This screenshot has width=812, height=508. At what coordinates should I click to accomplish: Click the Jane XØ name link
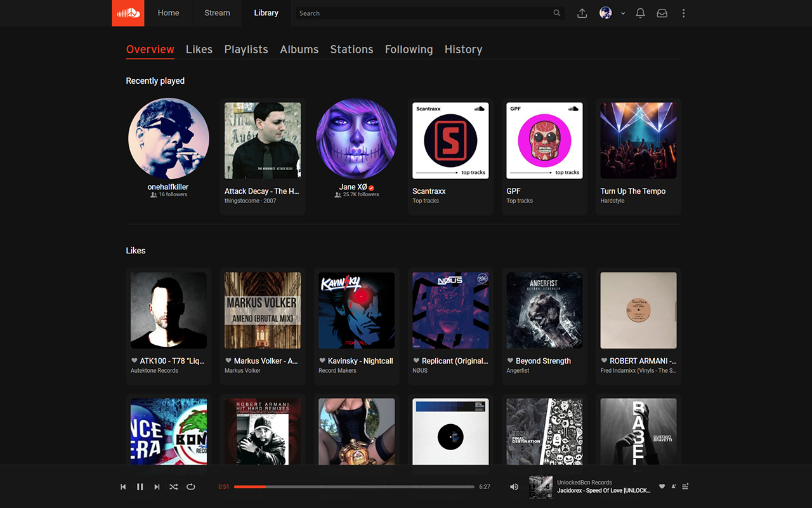pos(353,187)
